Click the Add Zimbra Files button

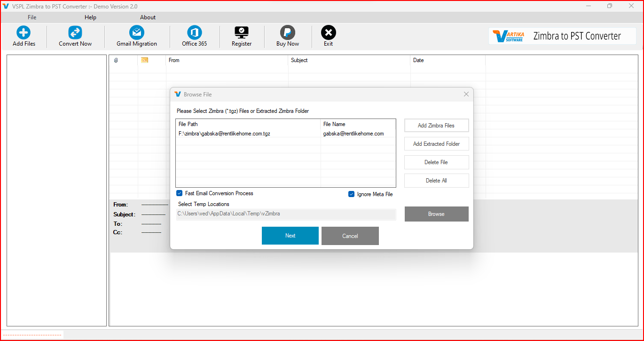pos(436,126)
